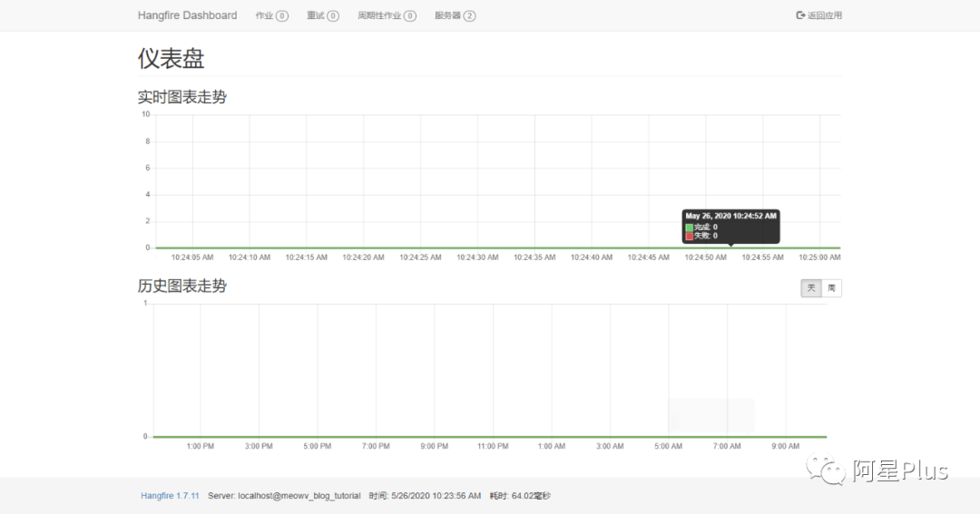Image resolution: width=980 pixels, height=514 pixels.
Task: Open the 重试 retries menu item
Action: (322, 15)
